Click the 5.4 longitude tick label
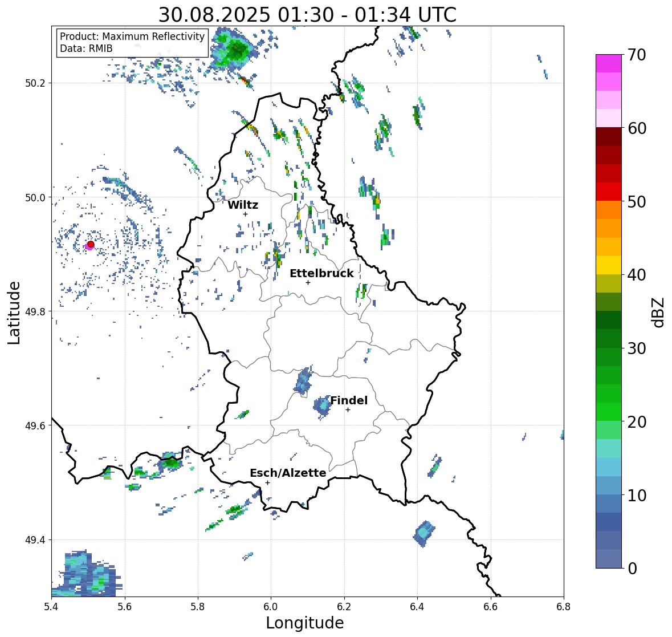Viewport: 672px width, 637px height. click(x=51, y=606)
